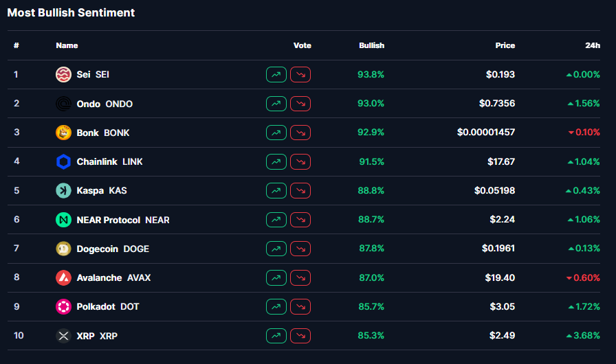Click the Ondo coin logo icon
This screenshot has height=364, width=616.
[63, 104]
